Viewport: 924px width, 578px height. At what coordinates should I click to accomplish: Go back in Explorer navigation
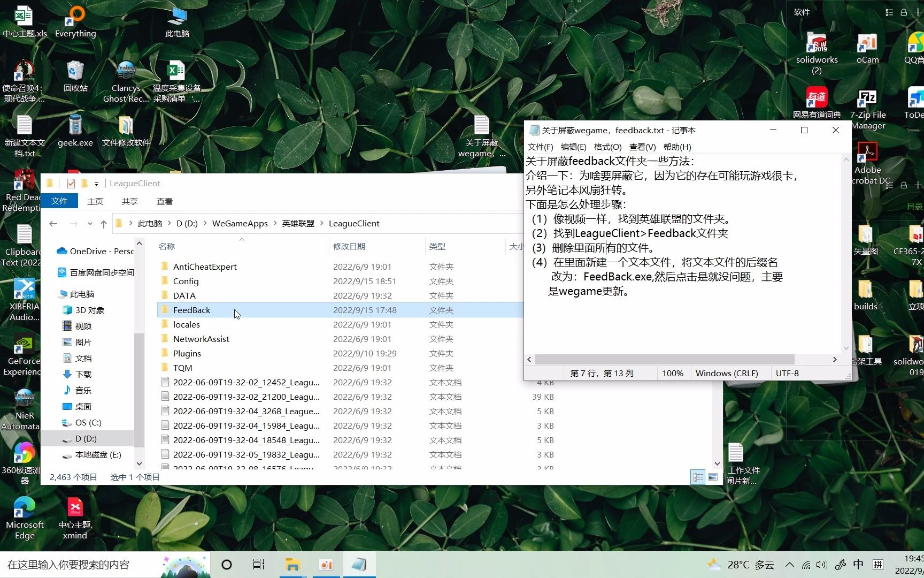click(x=53, y=224)
